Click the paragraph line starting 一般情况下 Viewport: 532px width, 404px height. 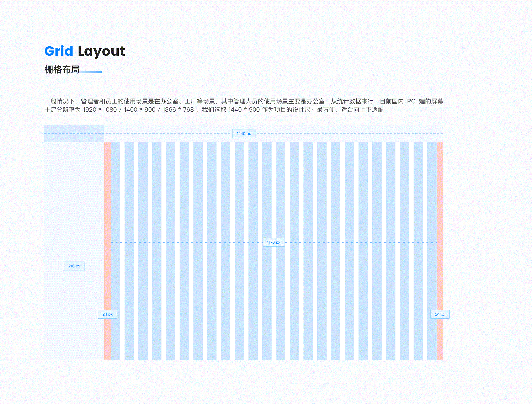[244, 101]
